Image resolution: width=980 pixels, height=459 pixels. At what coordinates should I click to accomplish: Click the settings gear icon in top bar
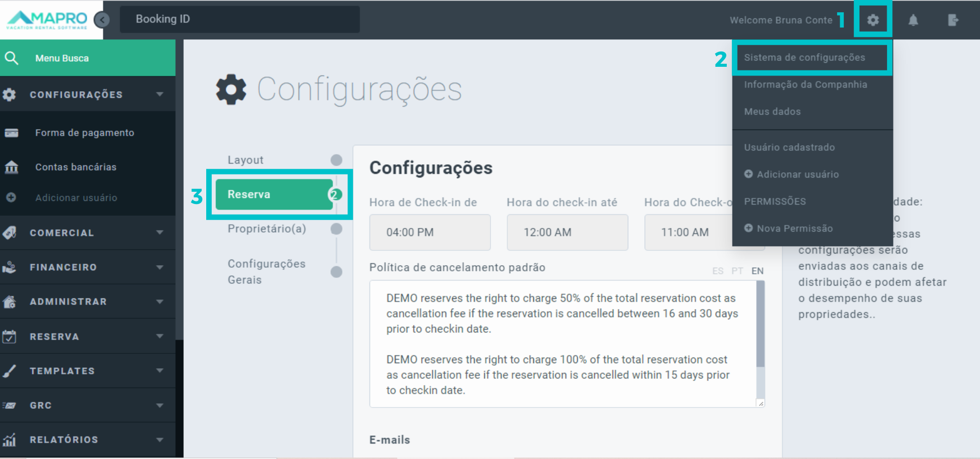tap(873, 20)
